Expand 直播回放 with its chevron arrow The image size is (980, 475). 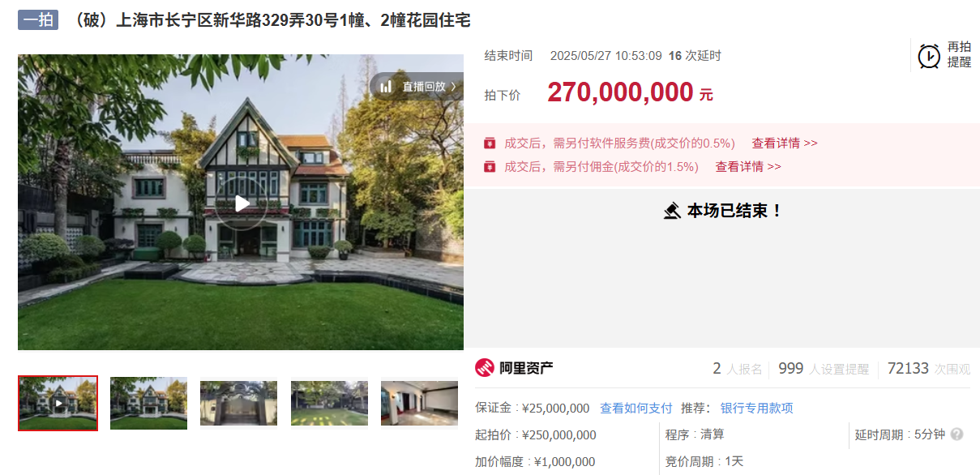454,86
